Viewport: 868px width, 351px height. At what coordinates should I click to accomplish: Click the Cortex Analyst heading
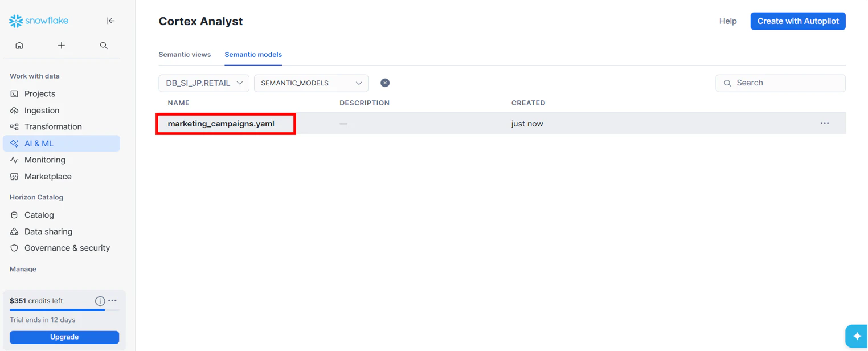pos(200,21)
